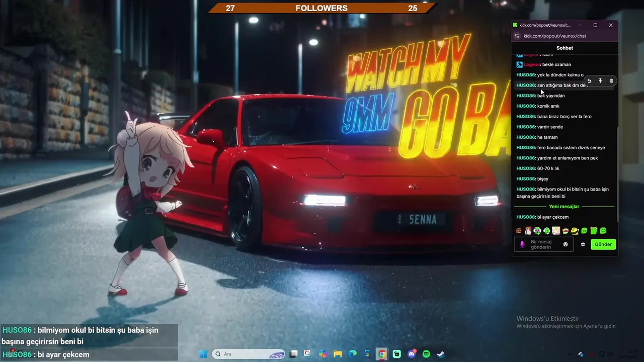Pin the hovered chat message

tap(600, 81)
